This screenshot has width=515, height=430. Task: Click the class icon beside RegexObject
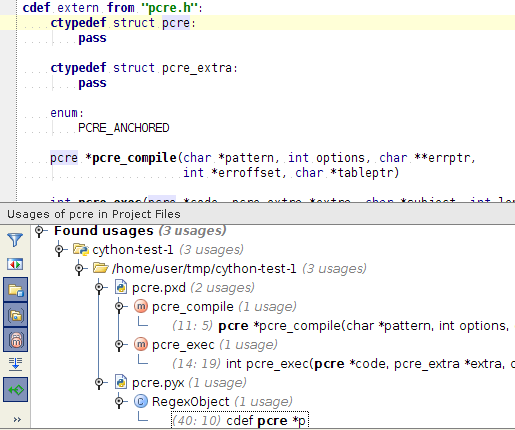[141, 401]
